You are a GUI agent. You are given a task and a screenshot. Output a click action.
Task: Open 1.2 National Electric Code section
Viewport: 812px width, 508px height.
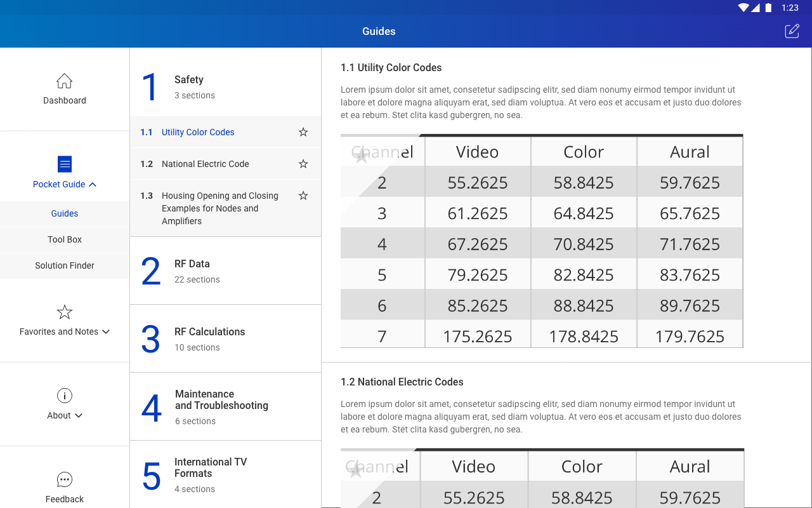coord(205,164)
